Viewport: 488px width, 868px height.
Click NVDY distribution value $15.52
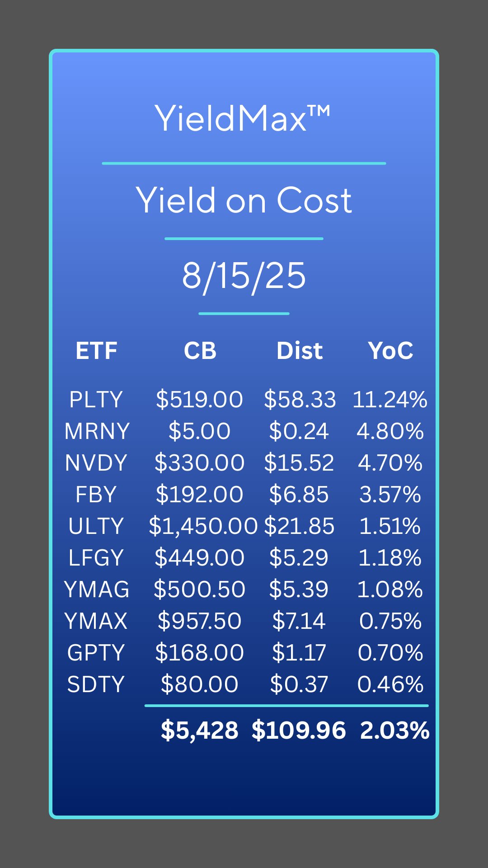(x=299, y=463)
